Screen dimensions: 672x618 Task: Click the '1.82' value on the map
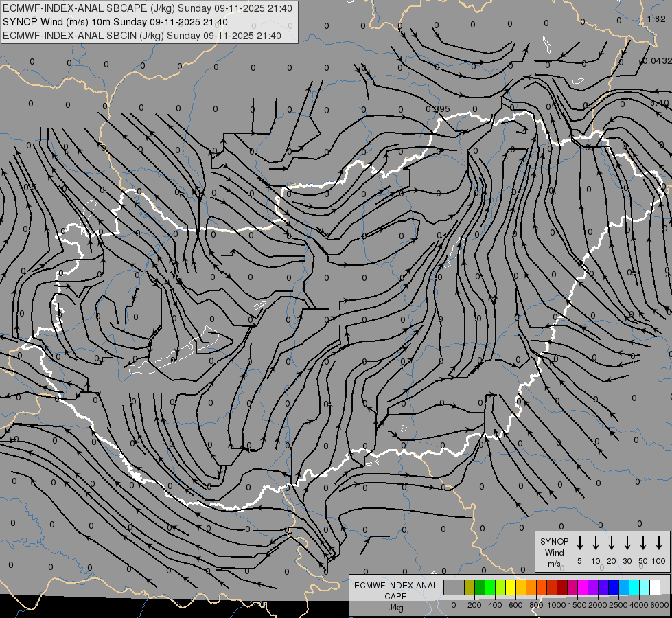[656, 19]
